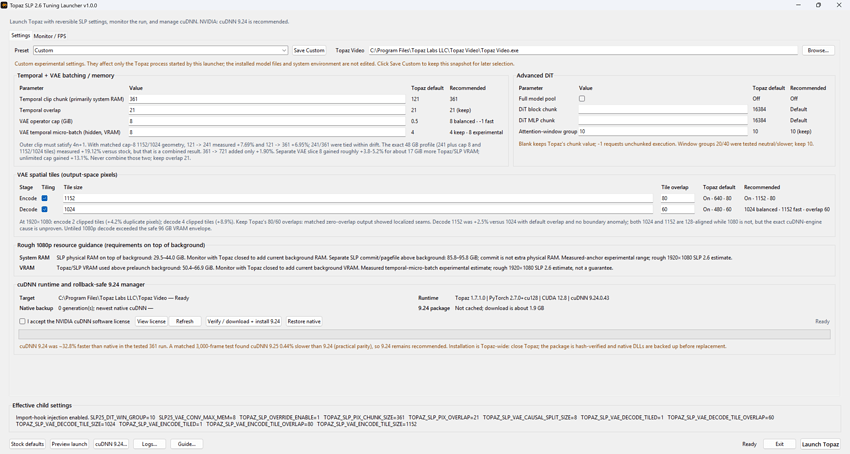This screenshot has width=850, height=454.
Task: Click the Restore native button
Action: pos(304,322)
